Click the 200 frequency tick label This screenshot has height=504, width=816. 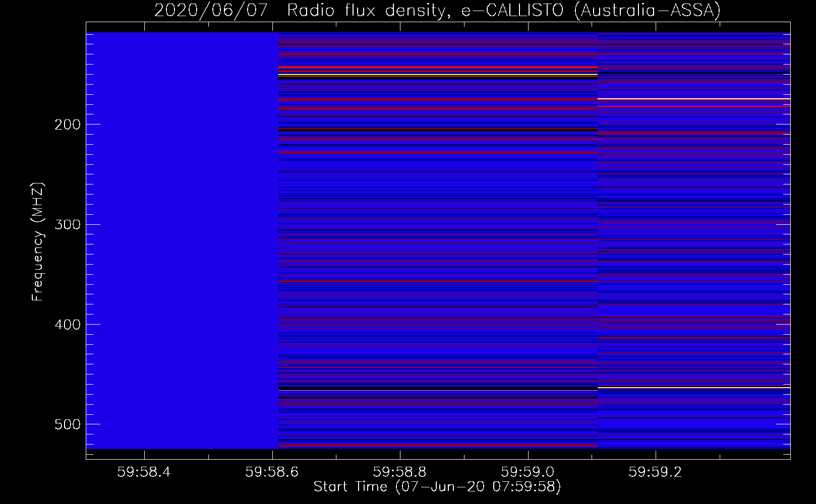(67, 124)
